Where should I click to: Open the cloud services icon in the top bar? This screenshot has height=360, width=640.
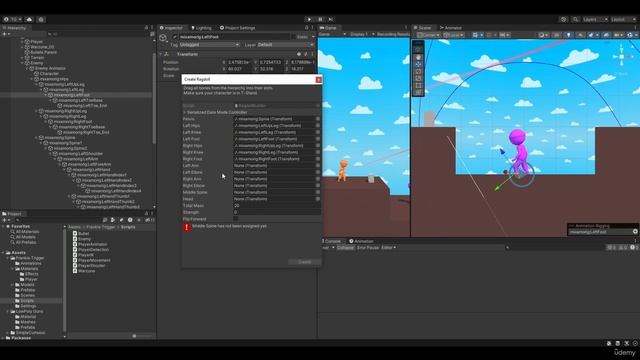click(29, 19)
